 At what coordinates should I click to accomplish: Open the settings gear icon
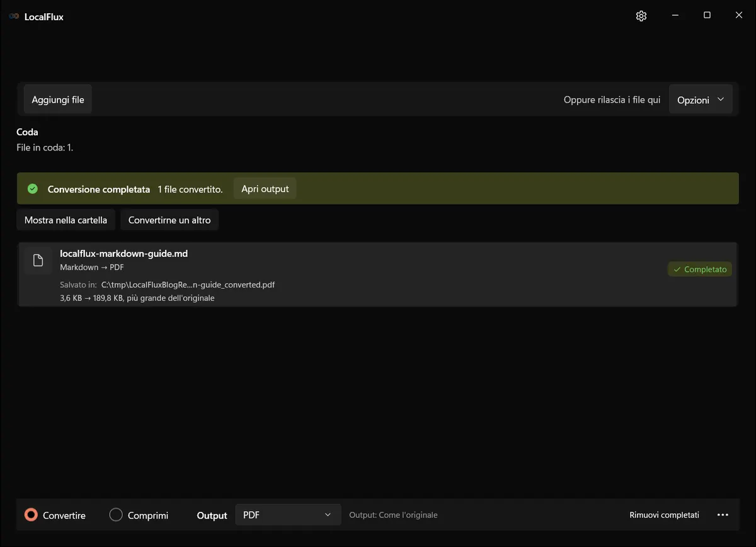(641, 16)
